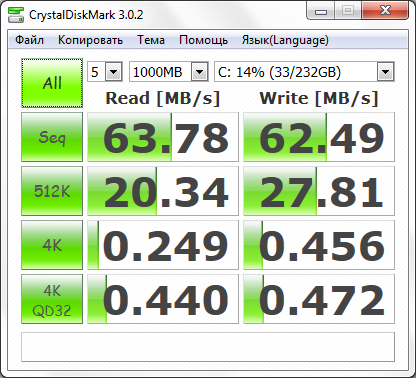Minimize the CrystalDiskMark window
Viewport: 416px width, 378px height.
click(321, 11)
